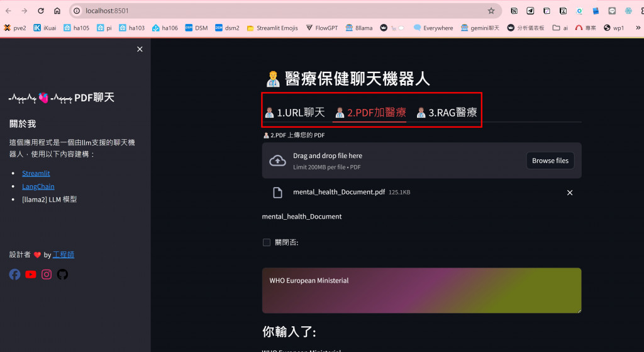Viewport: 644px width, 352px height.
Task: Open the Everywhere bookmark
Action: pyautogui.click(x=433, y=28)
